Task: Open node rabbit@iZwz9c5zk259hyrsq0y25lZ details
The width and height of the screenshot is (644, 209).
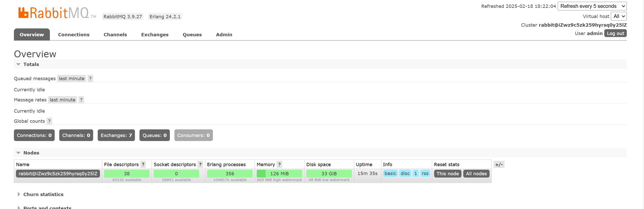Action: (x=58, y=173)
